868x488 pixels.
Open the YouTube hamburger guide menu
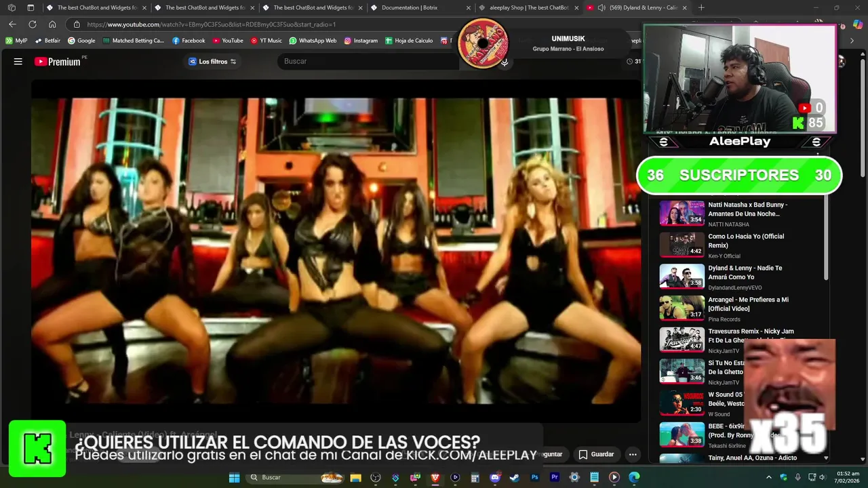[x=18, y=61]
